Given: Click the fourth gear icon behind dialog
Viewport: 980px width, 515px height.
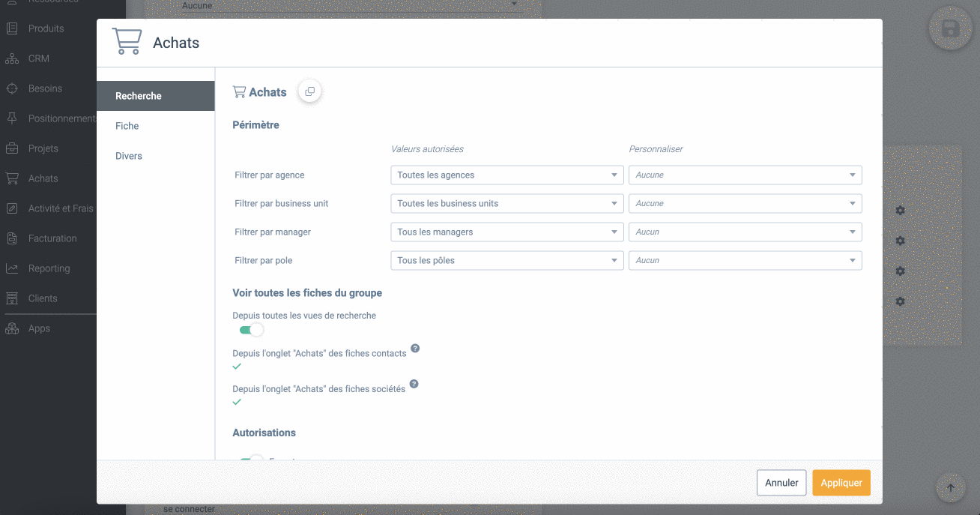Looking at the screenshot, I should [901, 301].
